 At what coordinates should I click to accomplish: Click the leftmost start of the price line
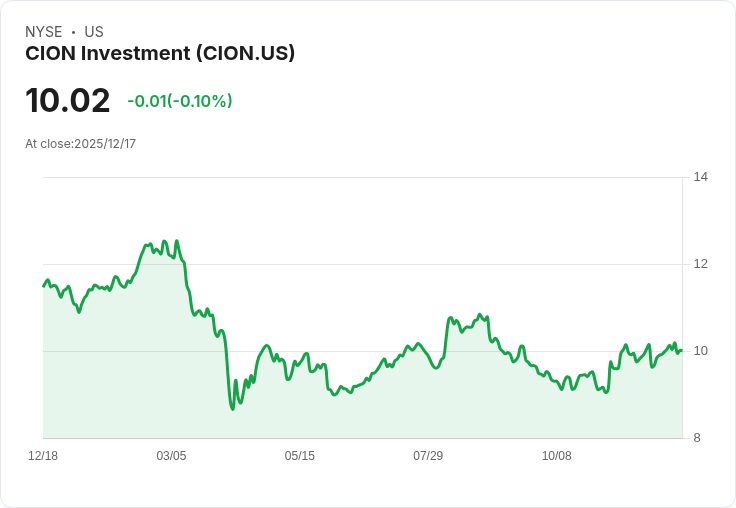click(x=43, y=287)
